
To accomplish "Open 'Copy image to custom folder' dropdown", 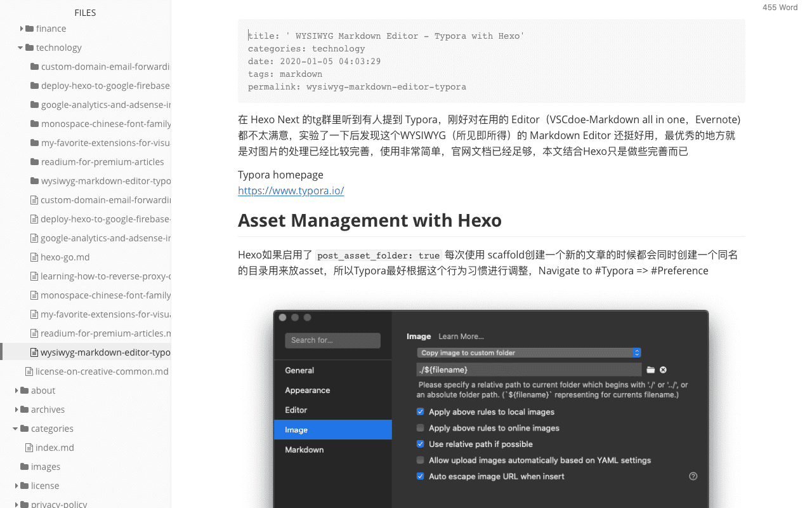I will [529, 352].
